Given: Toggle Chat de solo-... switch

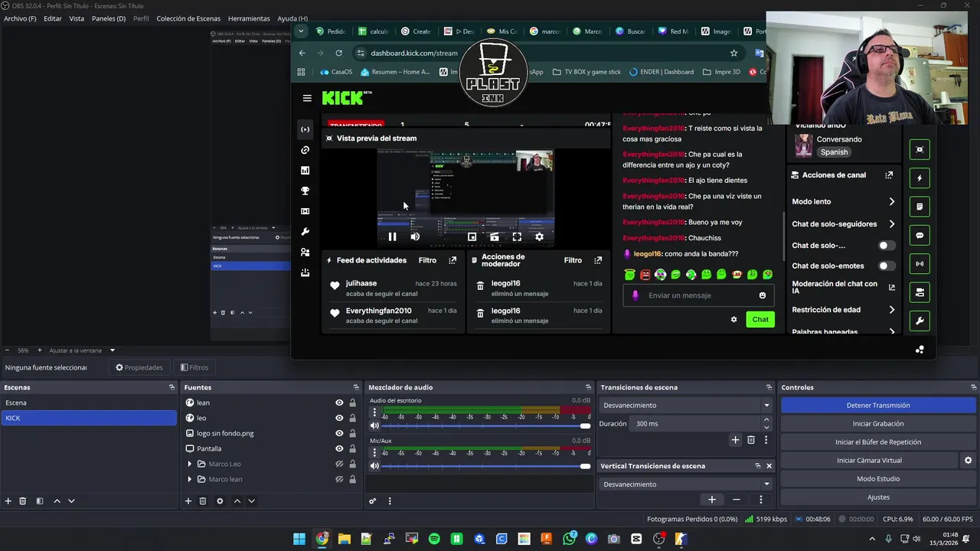Looking at the screenshot, I should tap(886, 246).
